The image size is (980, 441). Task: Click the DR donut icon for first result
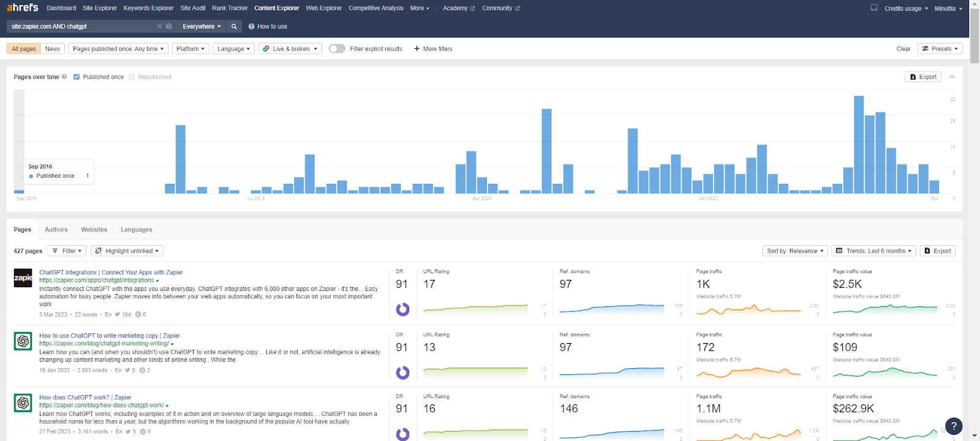[402, 309]
